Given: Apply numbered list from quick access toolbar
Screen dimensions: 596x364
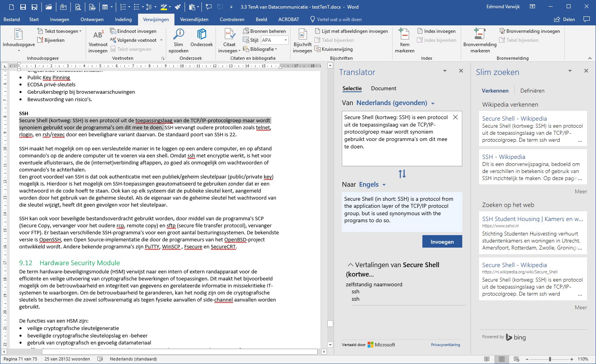Looking at the screenshot, I should (123, 7).
